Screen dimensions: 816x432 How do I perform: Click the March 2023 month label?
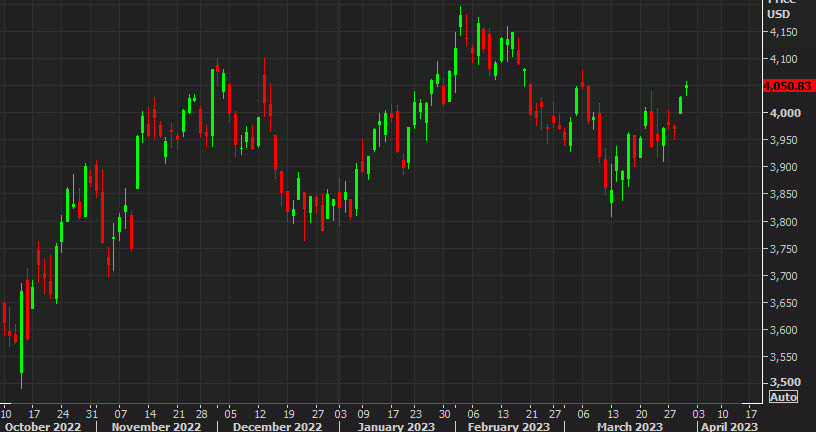tap(630, 427)
